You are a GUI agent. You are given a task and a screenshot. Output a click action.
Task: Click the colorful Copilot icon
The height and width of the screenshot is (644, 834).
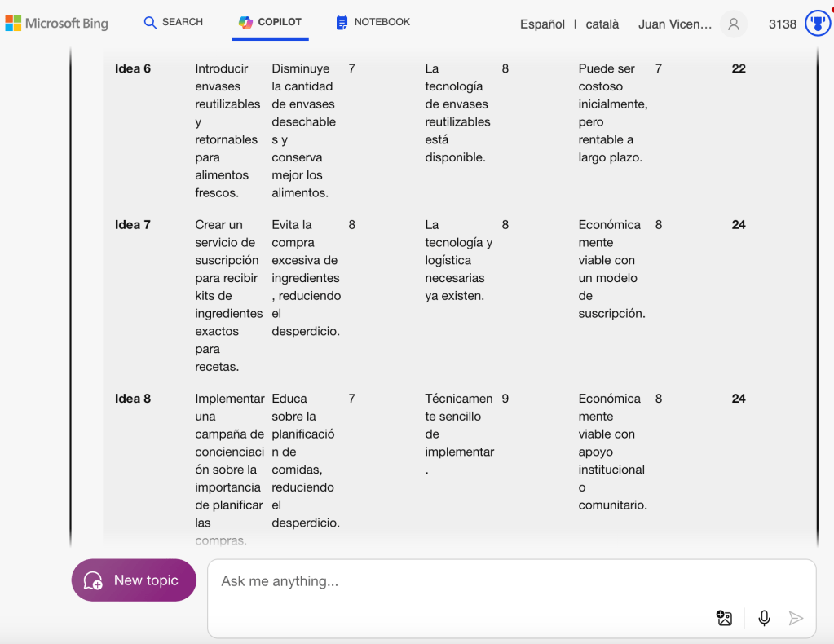[x=245, y=23]
